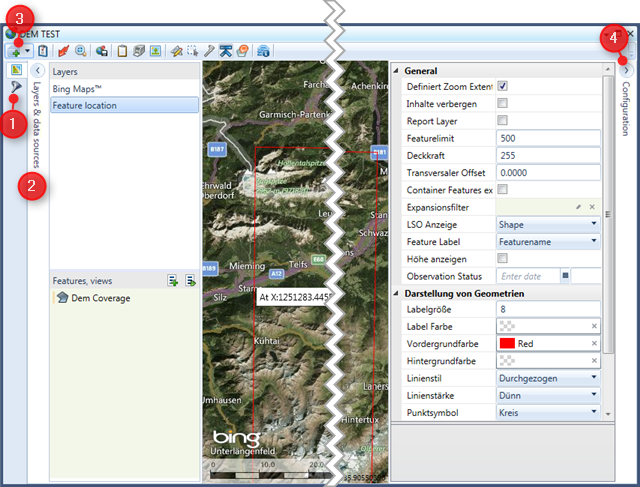Enable the Inhalte verbergen checkbox
This screenshot has width=640, height=487.
pos(503,103)
